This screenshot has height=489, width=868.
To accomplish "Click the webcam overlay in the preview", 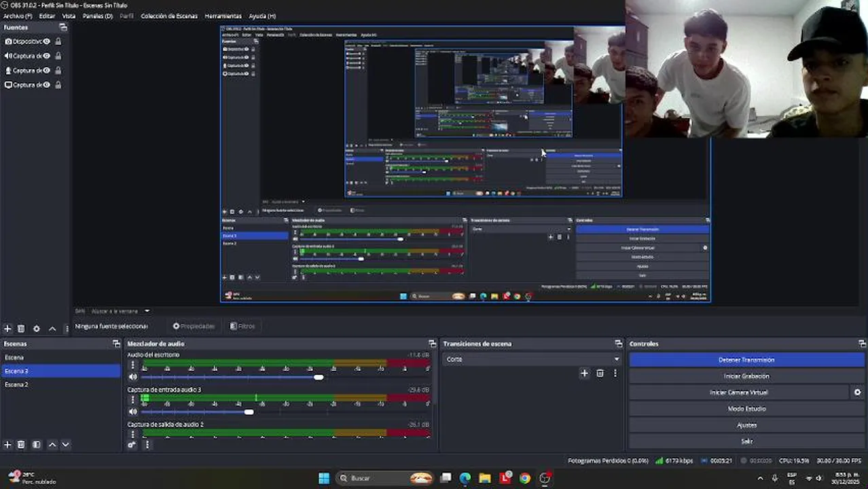I will 746,69.
